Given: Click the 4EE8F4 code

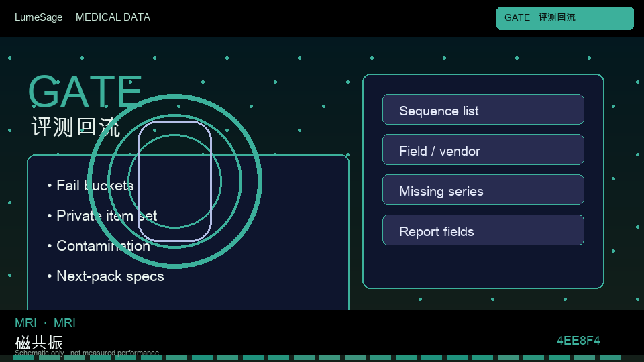Looking at the screenshot, I should coord(578,341).
